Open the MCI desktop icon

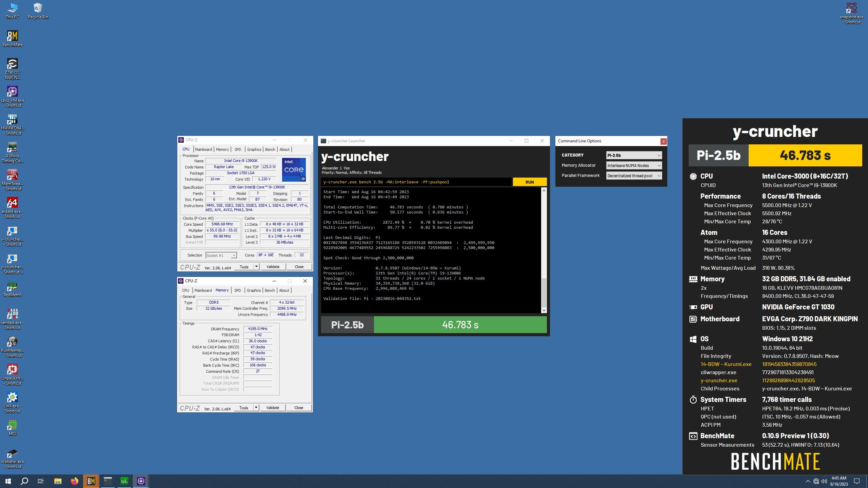[x=12, y=428]
